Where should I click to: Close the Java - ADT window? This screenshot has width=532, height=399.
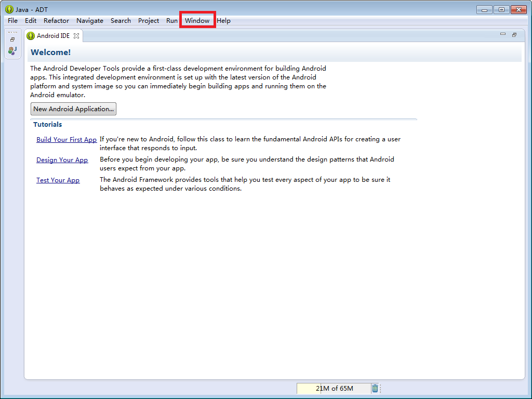coord(518,10)
